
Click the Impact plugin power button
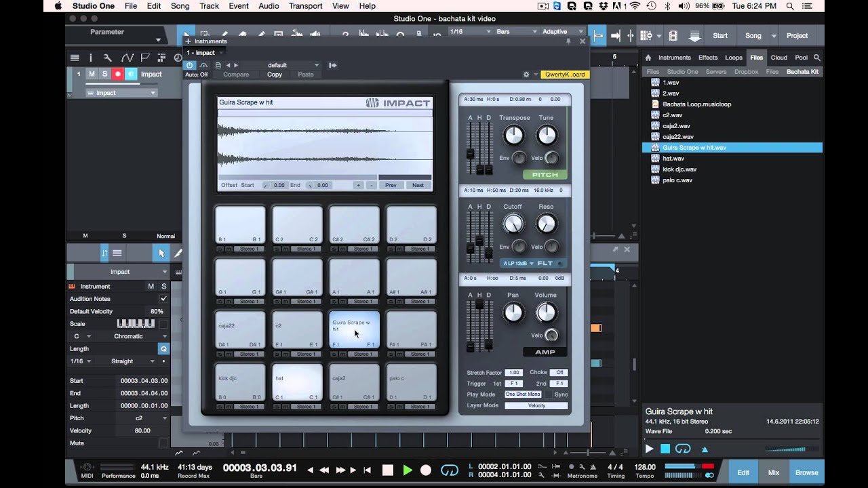click(x=190, y=65)
